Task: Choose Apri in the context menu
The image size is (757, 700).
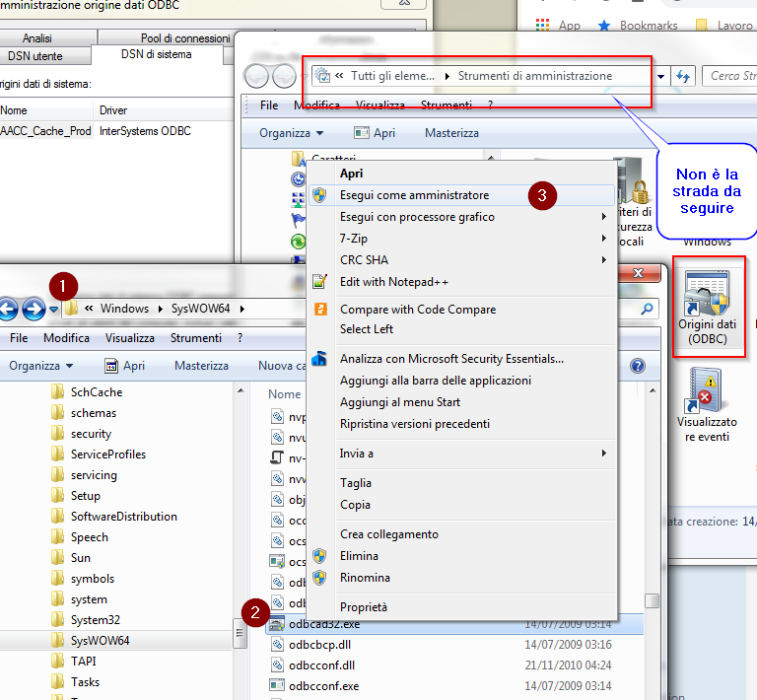Action: (352, 174)
